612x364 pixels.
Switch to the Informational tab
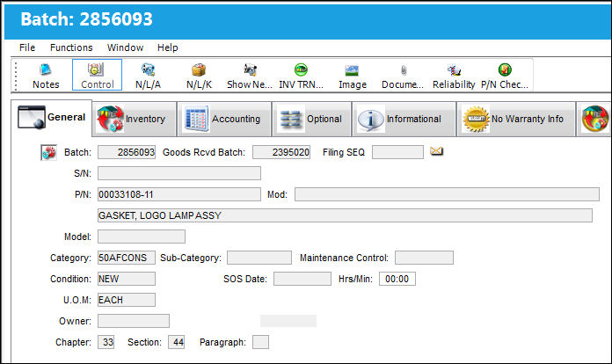[404, 119]
